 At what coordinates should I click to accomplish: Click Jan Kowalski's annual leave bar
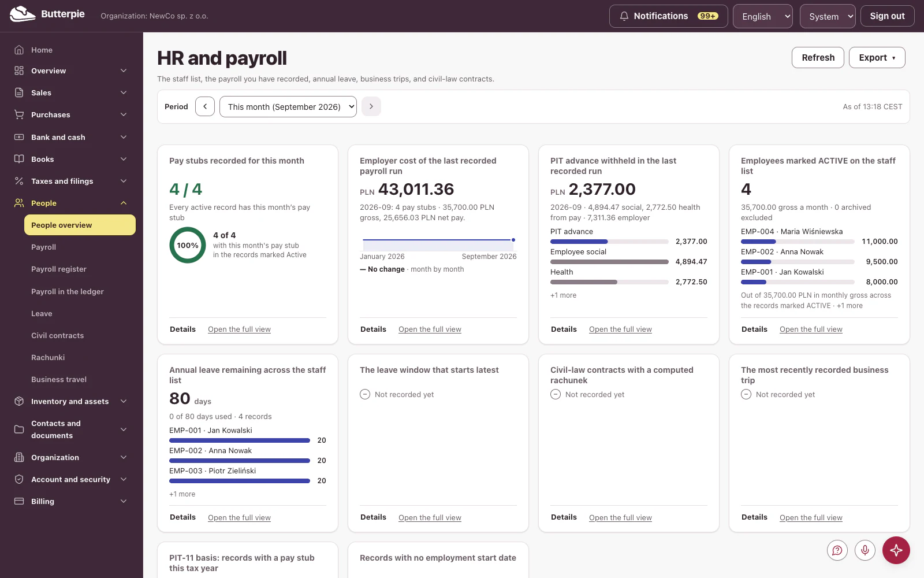pos(240,440)
